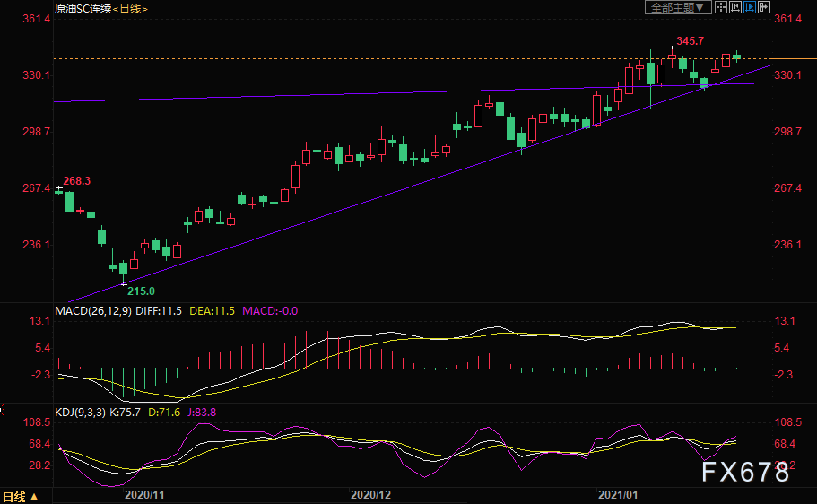Select the yellow DEA:11.5 legend value

pos(212,311)
